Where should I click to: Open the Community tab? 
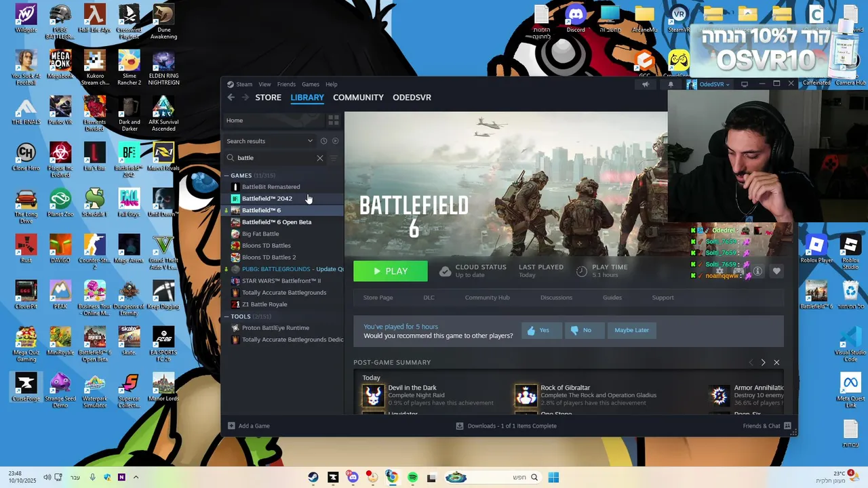click(x=358, y=98)
